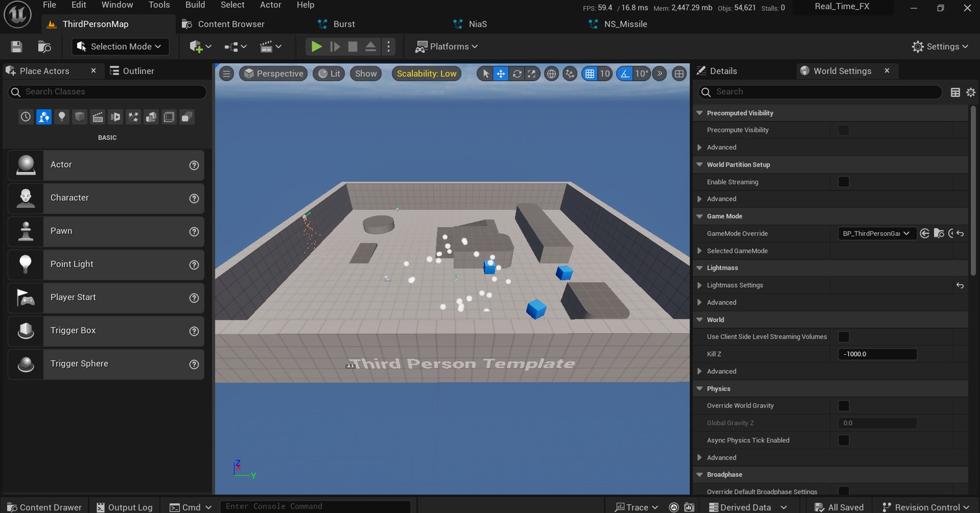Viewport: 980px width, 513px height.
Task: Open the Content Drawer
Action: pyautogui.click(x=43, y=507)
